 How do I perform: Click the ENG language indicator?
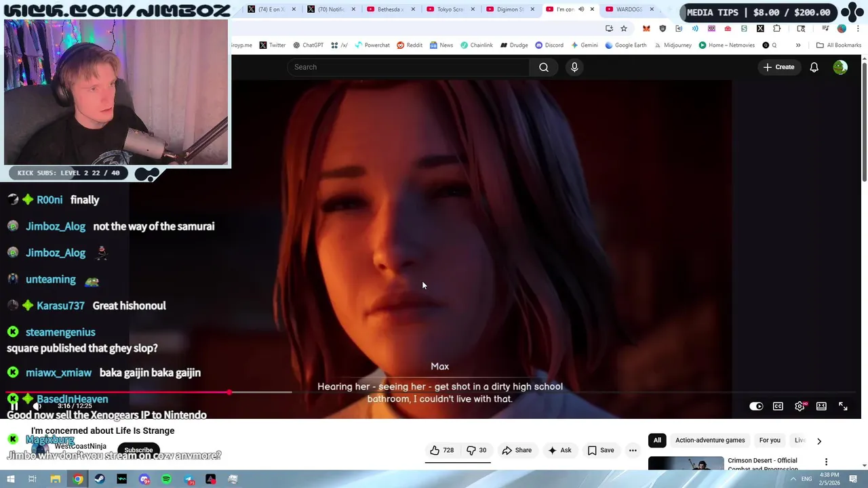point(806,479)
